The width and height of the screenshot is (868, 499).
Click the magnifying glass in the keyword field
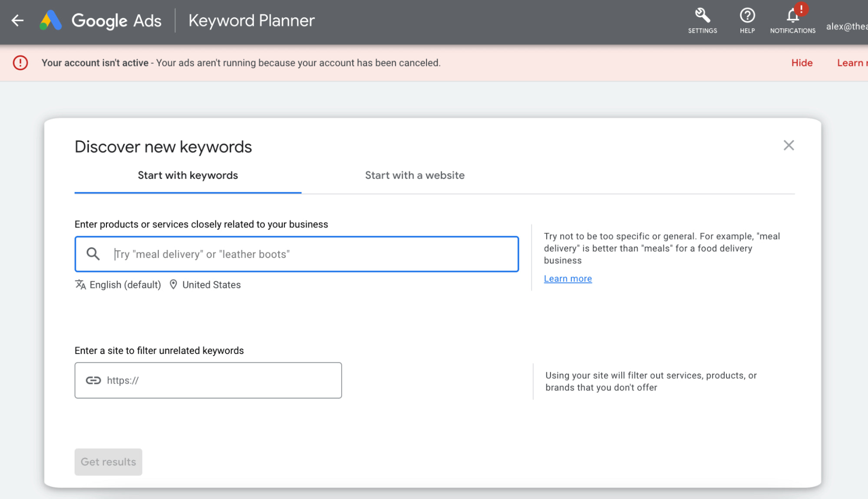pos(93,254)
